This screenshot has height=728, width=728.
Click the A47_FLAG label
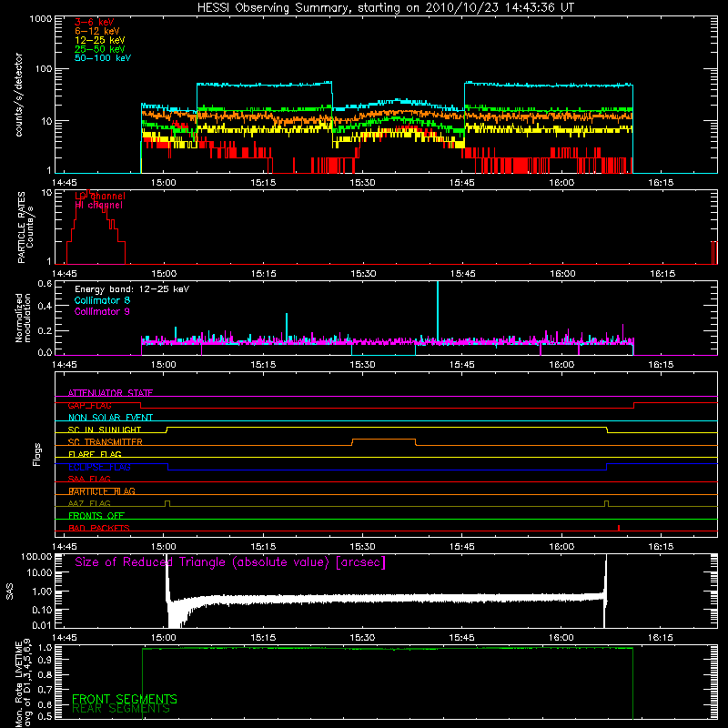pyautogui.click(x=89, y=503)
